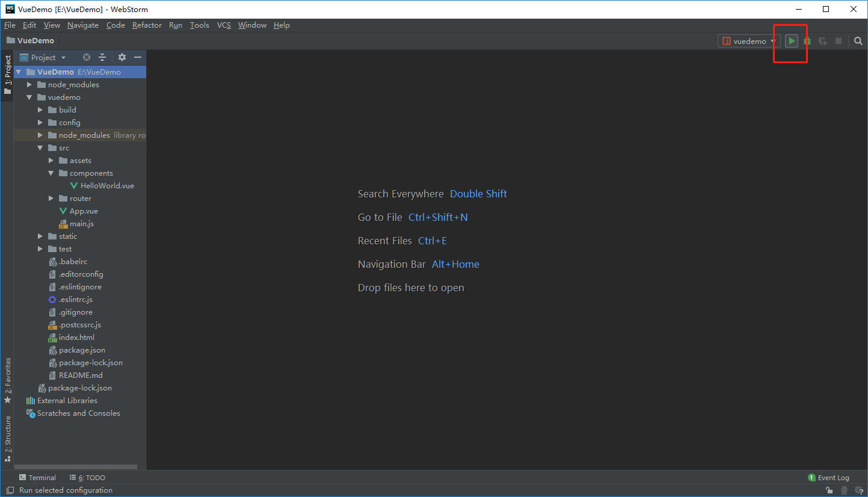Open the Help menu
The width and height of the screenshot is (868, 497).
pos(282,25)
